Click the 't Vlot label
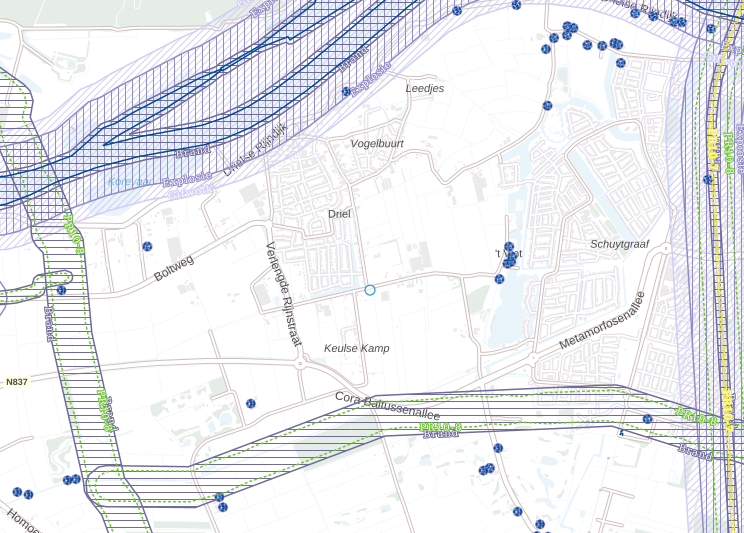This screenshot has height=533, width=744. 508,253
